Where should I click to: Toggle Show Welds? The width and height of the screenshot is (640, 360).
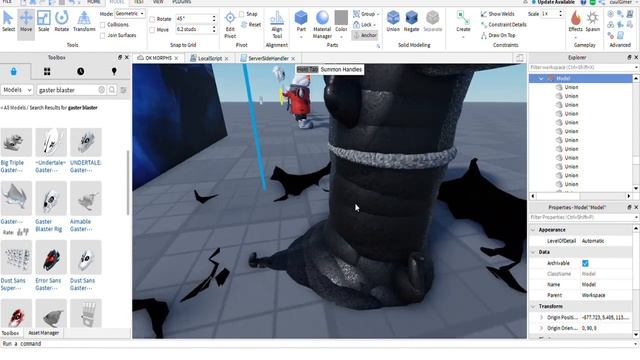click(x=498, y=14)
